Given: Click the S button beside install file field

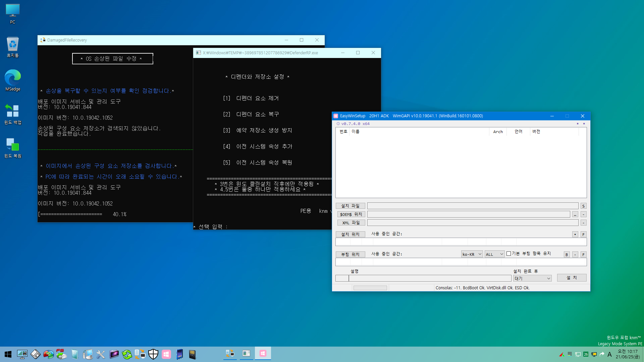Looking at the screenshot, I should click(x=583, y=206).
